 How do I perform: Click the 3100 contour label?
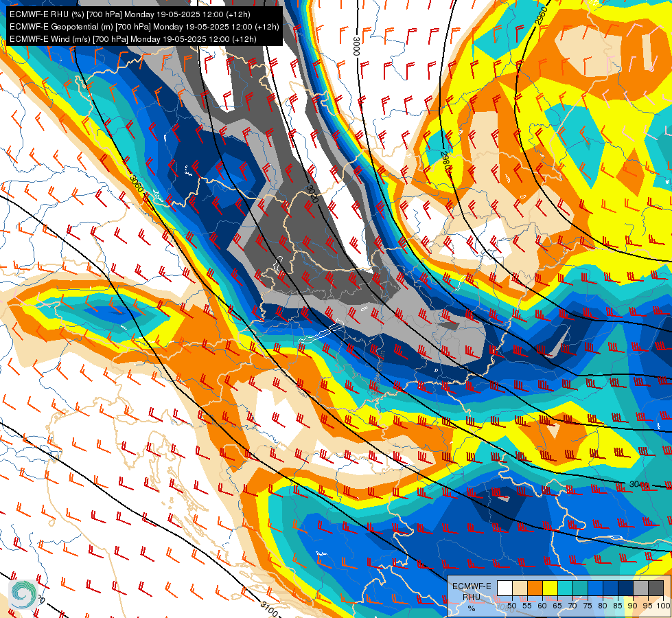(268, 609)
